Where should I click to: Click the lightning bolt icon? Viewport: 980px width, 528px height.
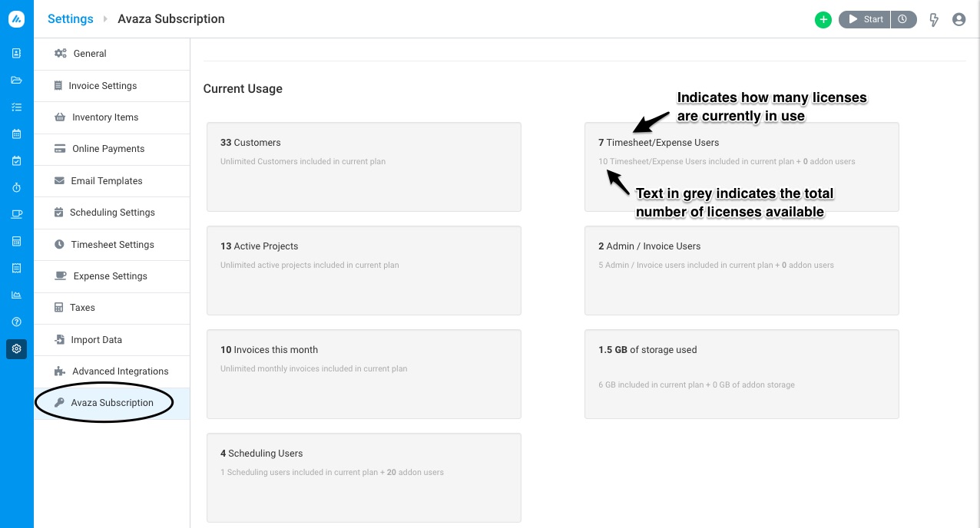coord(934,20)
